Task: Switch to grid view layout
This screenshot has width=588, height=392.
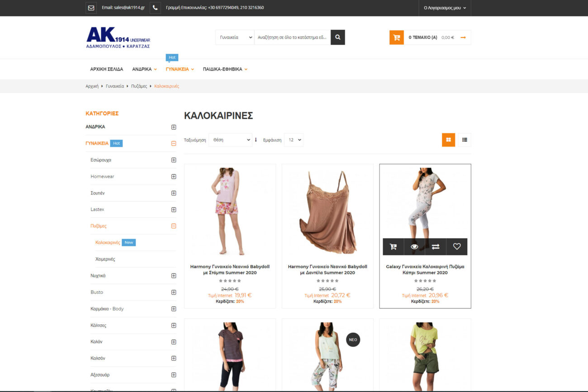Action: pos(448,140)
